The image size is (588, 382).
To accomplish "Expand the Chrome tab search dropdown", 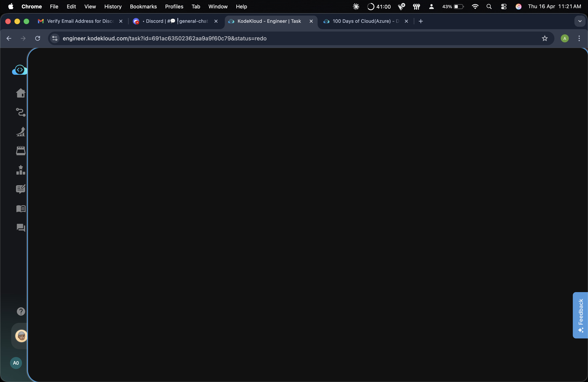I will point(580,21).
